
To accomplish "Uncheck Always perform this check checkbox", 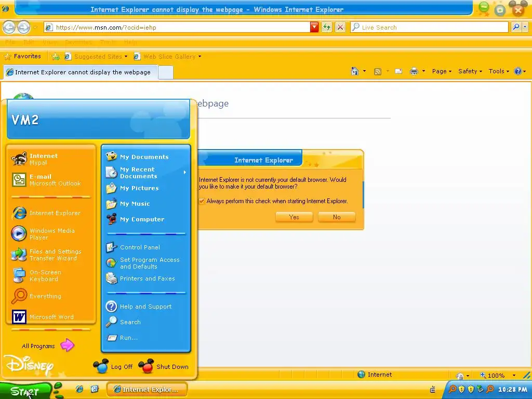I will (202, 201).
